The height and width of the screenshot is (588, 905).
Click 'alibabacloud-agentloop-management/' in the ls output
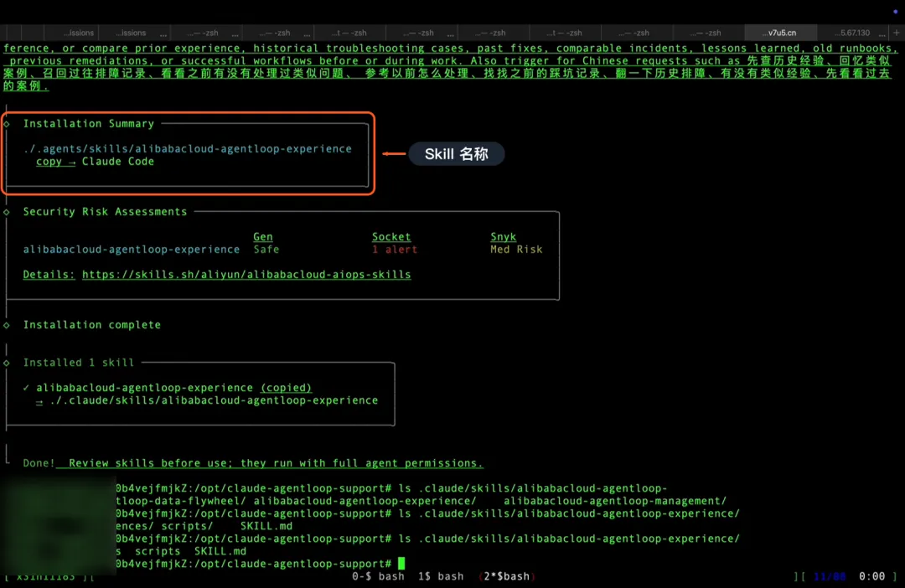[615, 501]
